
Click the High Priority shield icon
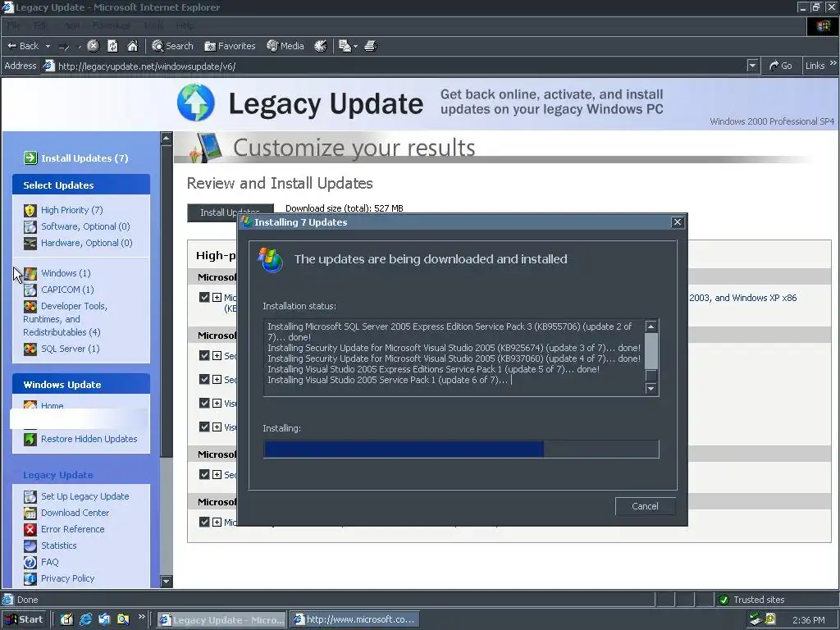[30, 211]
